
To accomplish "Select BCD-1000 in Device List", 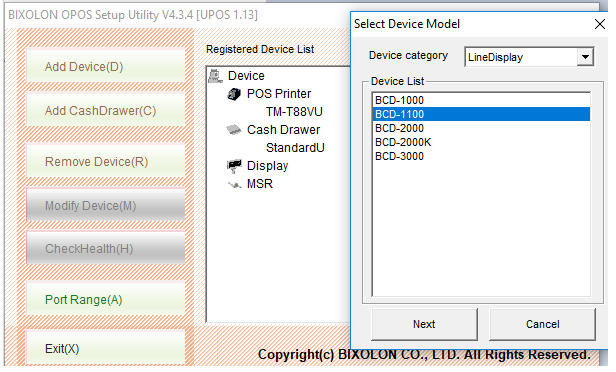I will point(481,100).
